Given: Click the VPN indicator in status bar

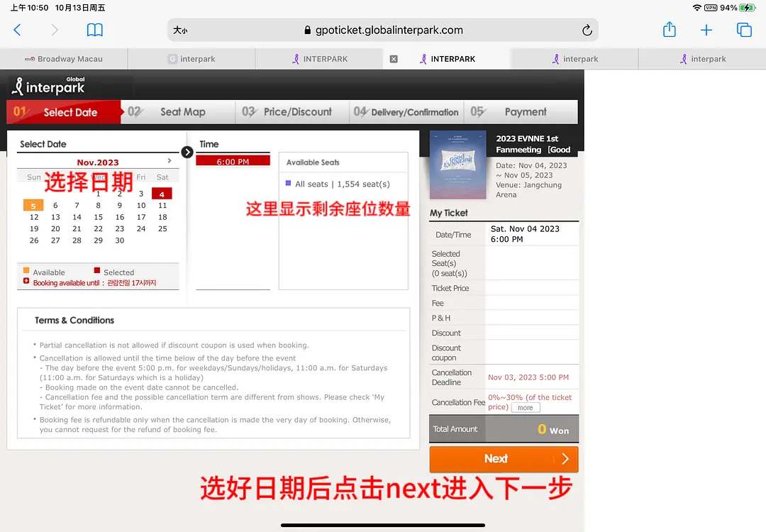Looking at the screenshot, I should coord(711,8).
